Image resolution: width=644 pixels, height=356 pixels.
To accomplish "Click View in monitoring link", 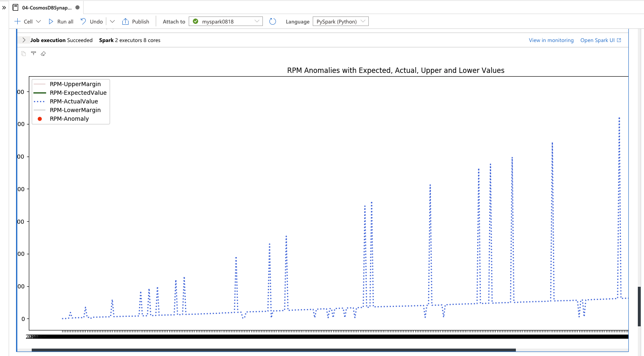I will (x=551, y=40).
